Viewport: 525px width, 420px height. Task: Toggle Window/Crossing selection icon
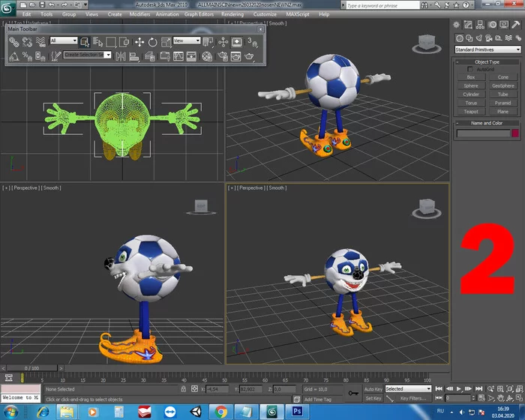pos(124,42)
